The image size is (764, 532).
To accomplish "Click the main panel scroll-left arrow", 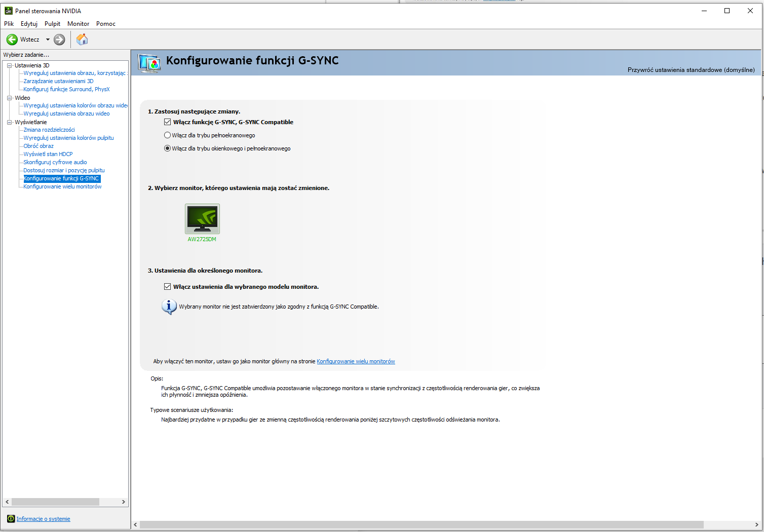I will coord(135,524).
